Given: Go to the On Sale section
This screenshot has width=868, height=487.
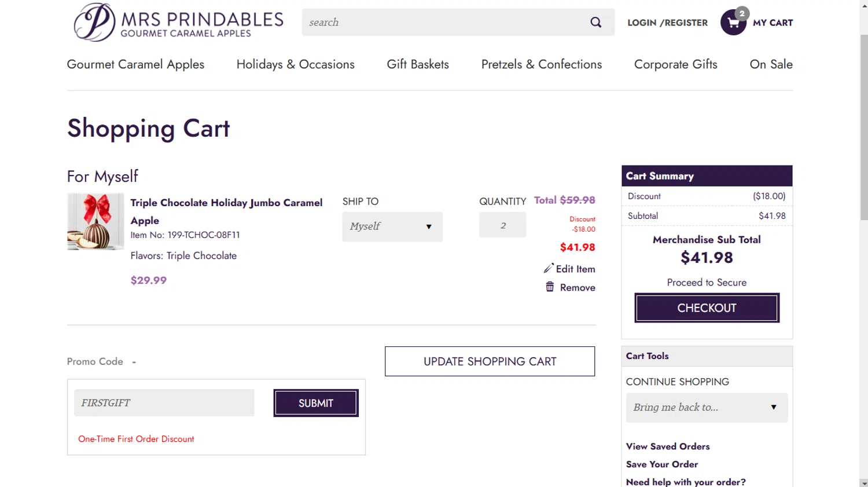Looking at the screenshot, I should click(771, 64).
